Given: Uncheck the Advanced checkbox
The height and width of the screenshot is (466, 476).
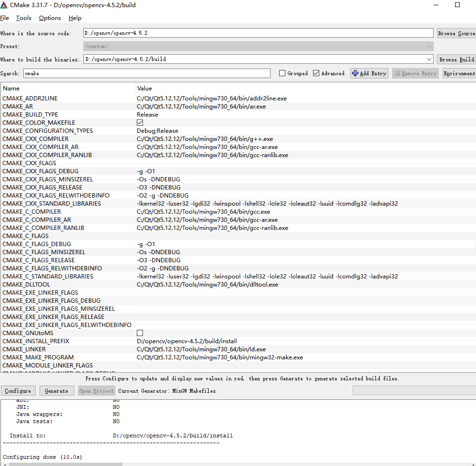Looking at the screenshot, I should tap(316, 73).
